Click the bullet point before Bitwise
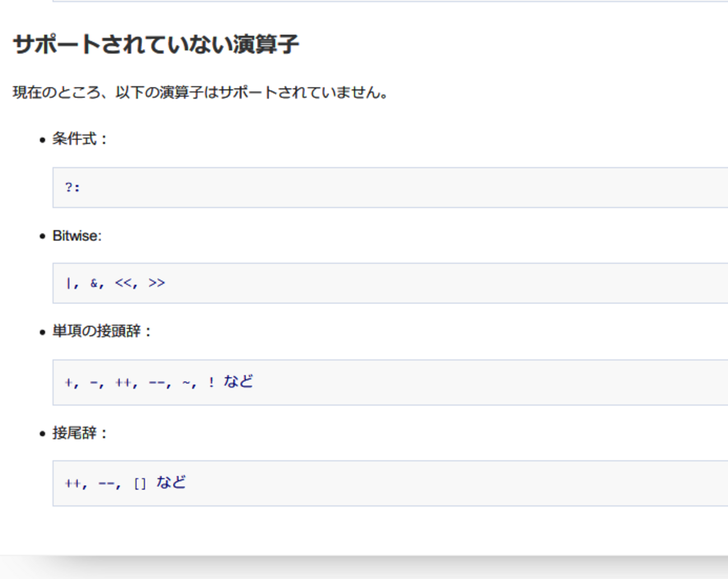The width and height of the screenshot is (728, 579). point(43,236)
